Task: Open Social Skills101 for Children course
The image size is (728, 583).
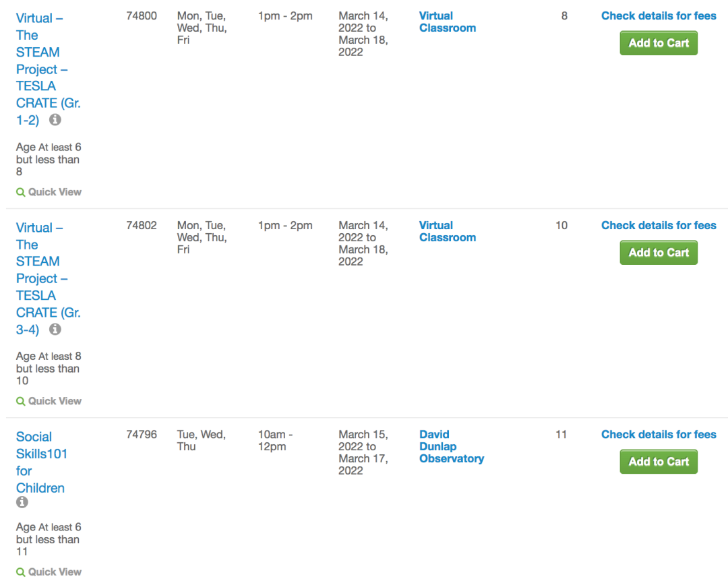Action: 41,462
